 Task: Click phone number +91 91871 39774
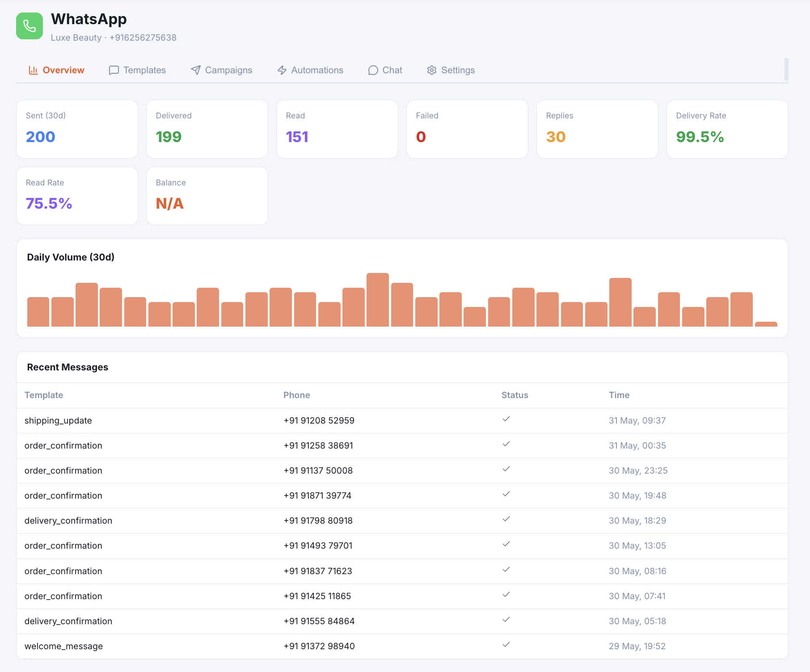pos(317,496)
